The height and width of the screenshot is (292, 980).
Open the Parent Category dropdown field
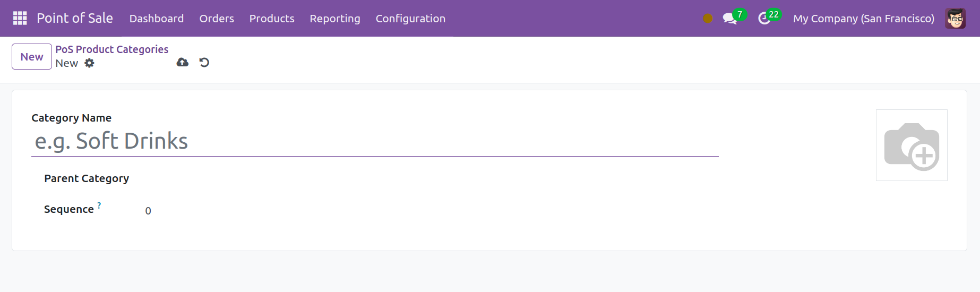coord(430,179)
